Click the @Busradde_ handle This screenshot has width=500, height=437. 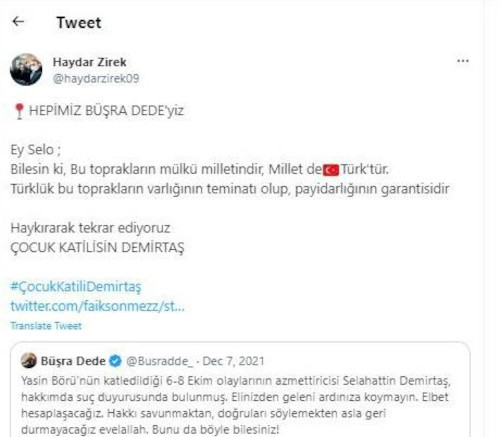pos(159,361)
